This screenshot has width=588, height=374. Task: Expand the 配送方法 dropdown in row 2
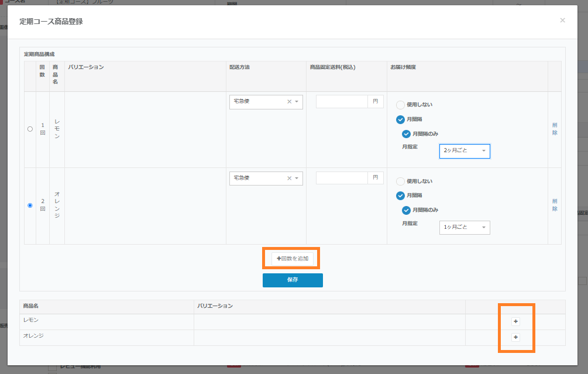[x=297, y=178]
